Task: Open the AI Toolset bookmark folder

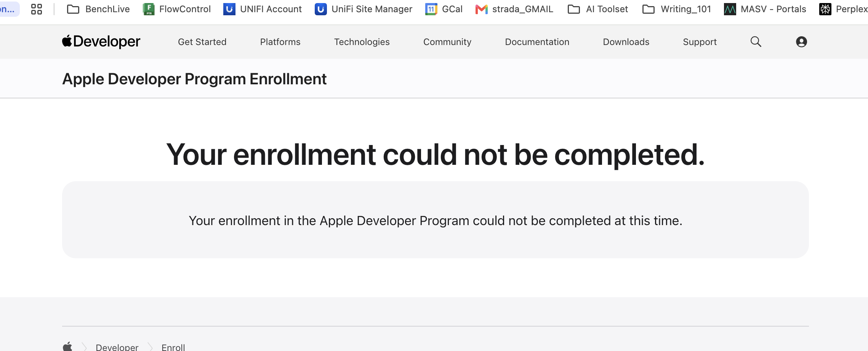Action: (598, 9)
